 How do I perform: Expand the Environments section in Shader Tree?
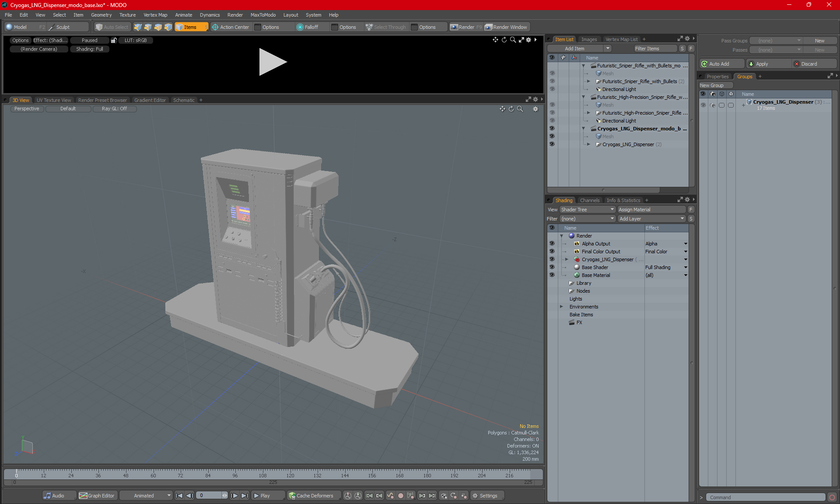[562, 307]
